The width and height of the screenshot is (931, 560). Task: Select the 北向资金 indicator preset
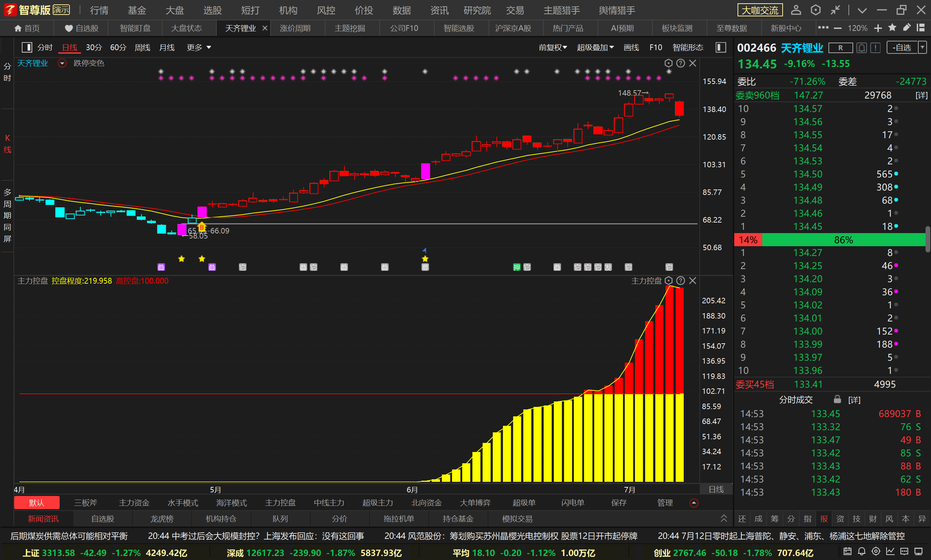tap(427, 503)
